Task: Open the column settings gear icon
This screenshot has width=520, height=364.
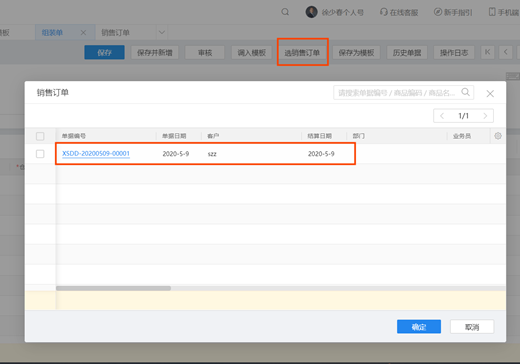Action: 498,136
